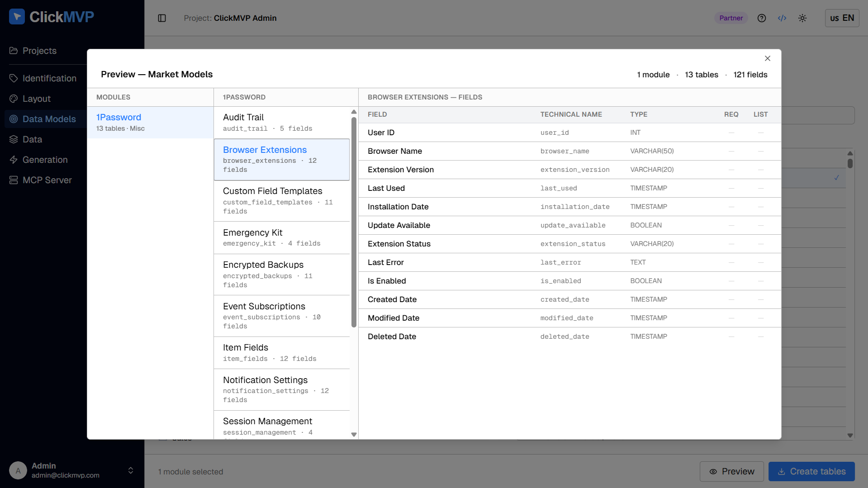The height and width of the screenshot is (488, 868).
Task: Go to the Generation menu item
Action: (45, 160)
